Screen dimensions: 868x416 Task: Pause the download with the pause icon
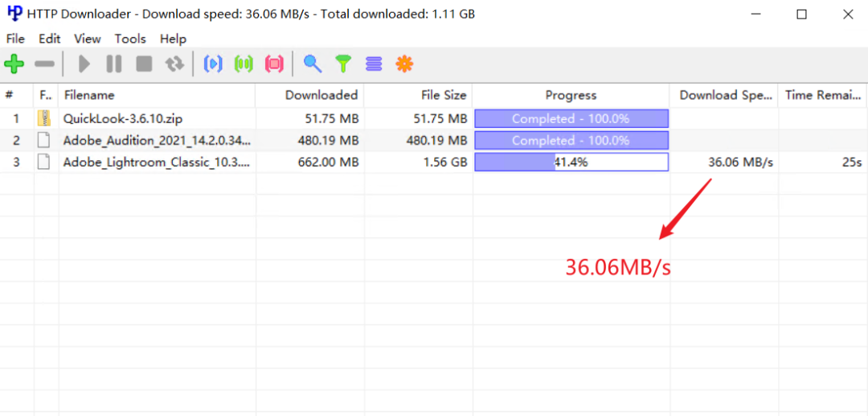tap(114, 64)
